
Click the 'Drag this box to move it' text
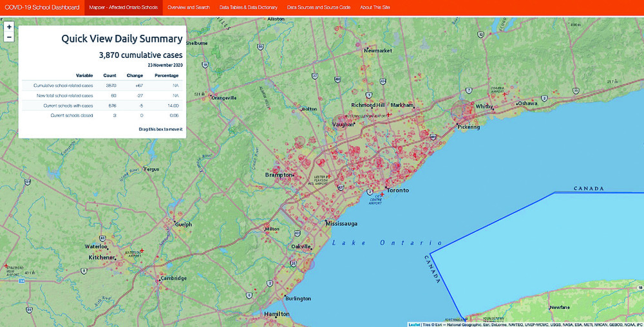click(160, 129)
